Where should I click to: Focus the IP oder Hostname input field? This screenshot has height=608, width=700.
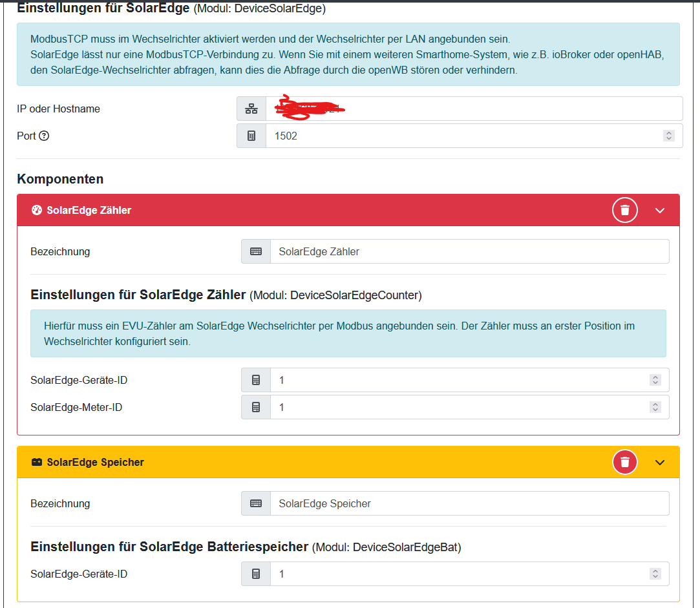click(474, 109)
